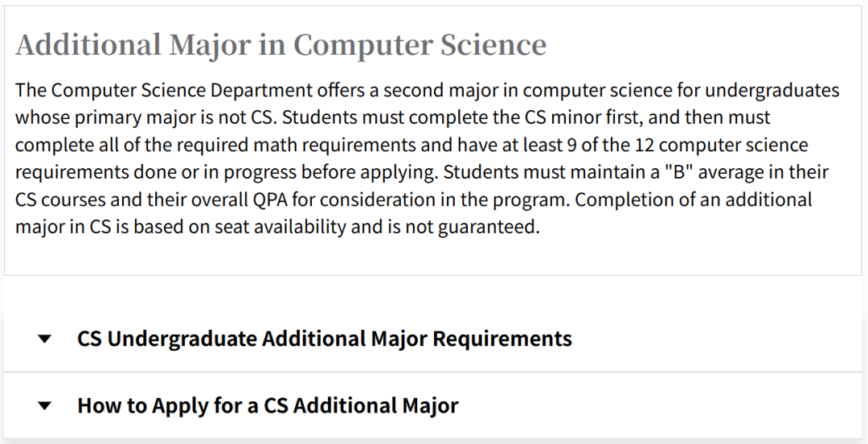Open the How to Apply for a CS Additional Major section
868x444 pixels.
click(268, 405)
